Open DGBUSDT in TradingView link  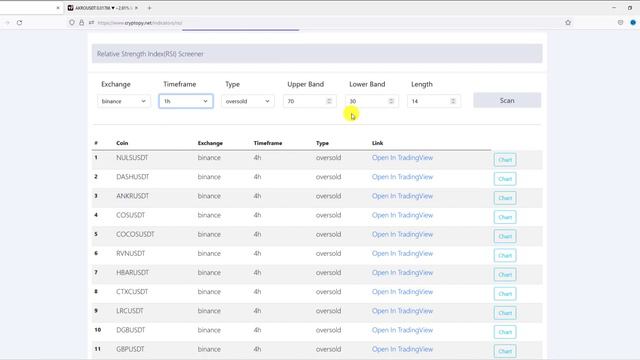click(x=402, y=330)
